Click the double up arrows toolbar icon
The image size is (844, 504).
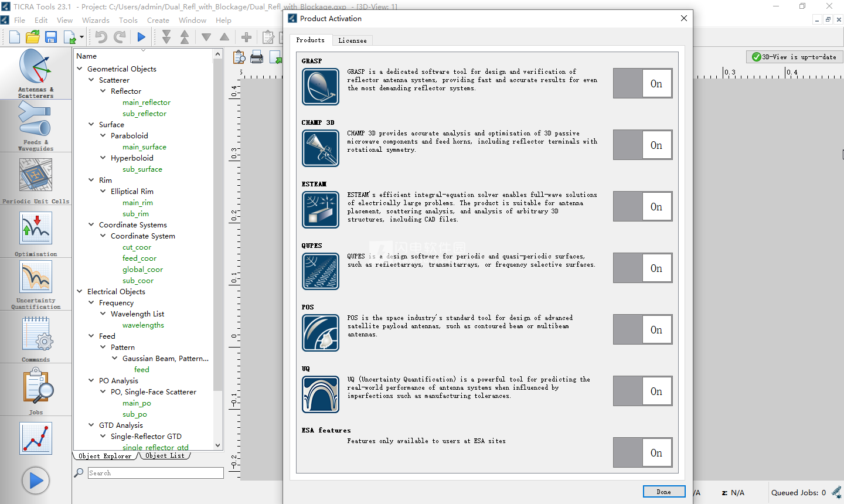click(185, 38)
